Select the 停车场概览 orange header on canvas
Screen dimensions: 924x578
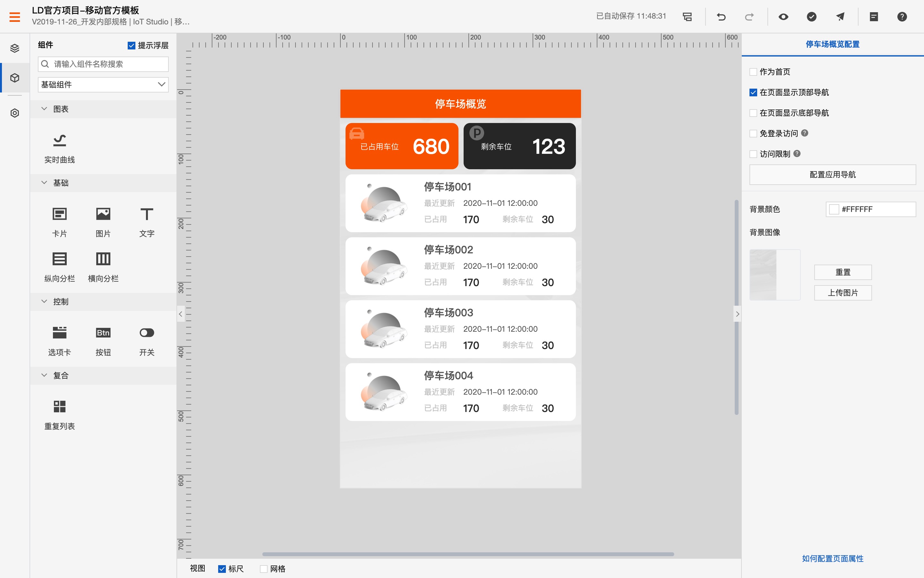click(460, 104)
